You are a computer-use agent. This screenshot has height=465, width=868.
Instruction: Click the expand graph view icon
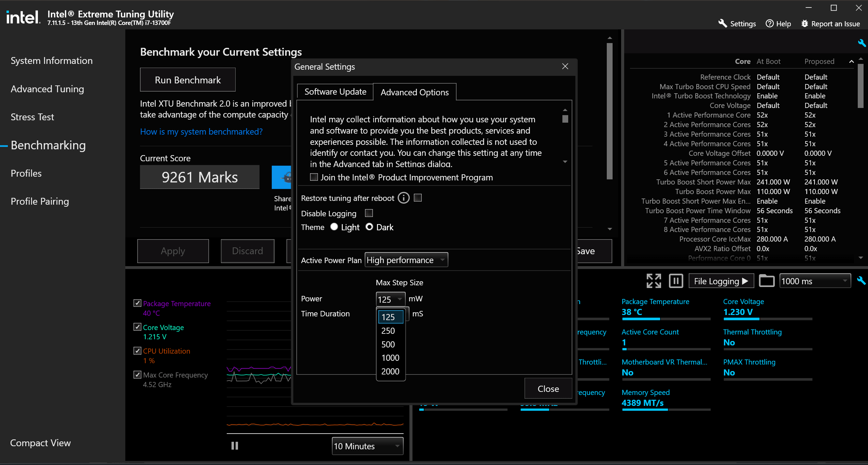pos(654,281)
